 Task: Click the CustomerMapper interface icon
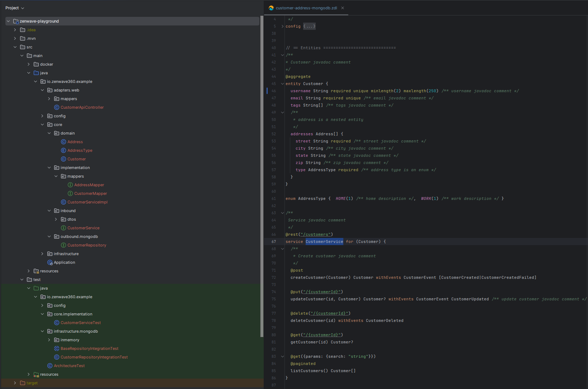point(70,193)
